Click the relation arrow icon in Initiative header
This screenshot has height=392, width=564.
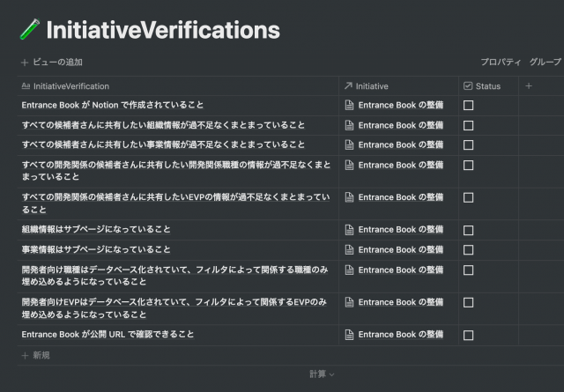(x=348, y=86)
